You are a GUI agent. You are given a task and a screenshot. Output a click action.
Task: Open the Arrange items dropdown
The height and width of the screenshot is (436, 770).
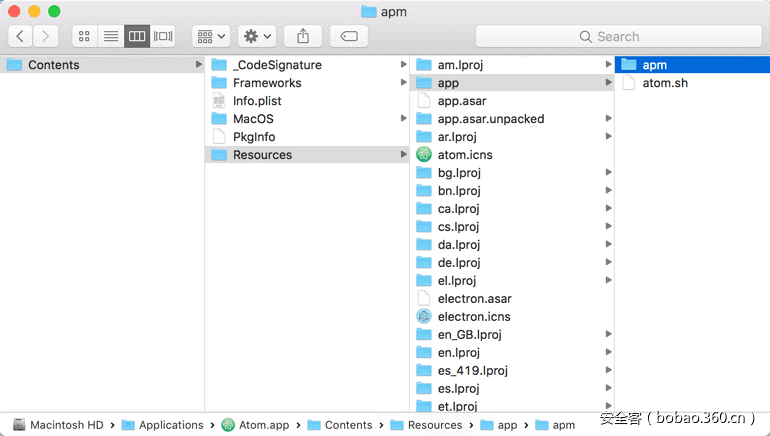click(211, 36)
